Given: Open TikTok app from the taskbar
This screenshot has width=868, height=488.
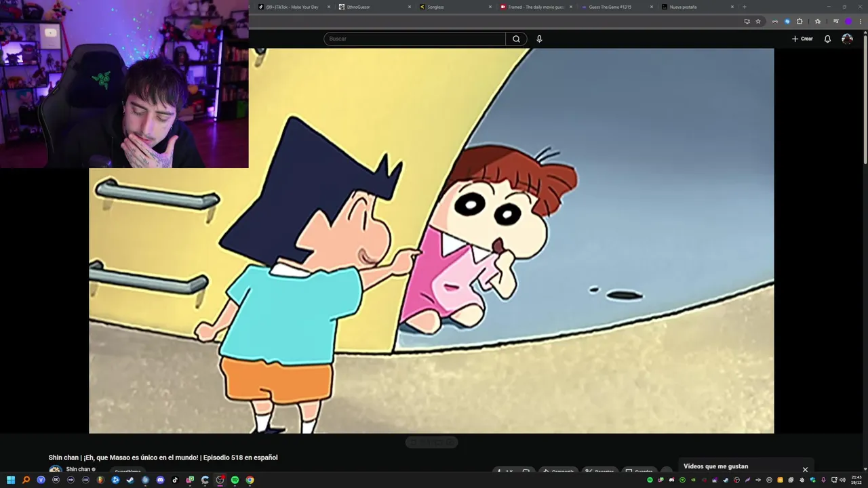Looking at the screenshot, I should pos(175,480).
